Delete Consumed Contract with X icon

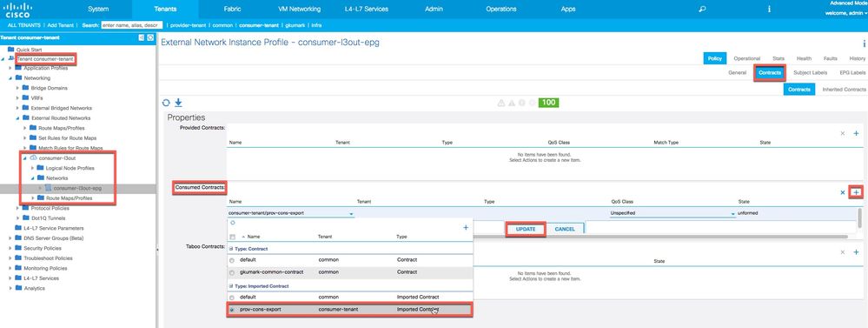pos(843,192)
